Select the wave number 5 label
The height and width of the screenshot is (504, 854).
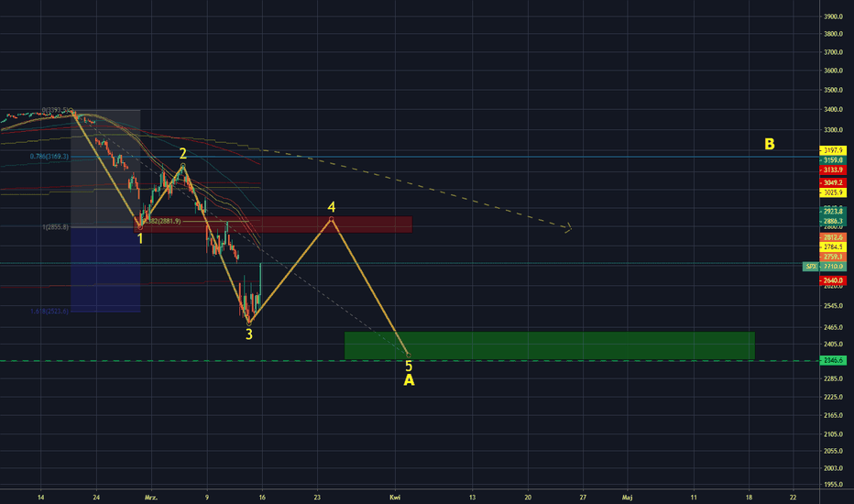pyautogui.click(x=409, y=367)
